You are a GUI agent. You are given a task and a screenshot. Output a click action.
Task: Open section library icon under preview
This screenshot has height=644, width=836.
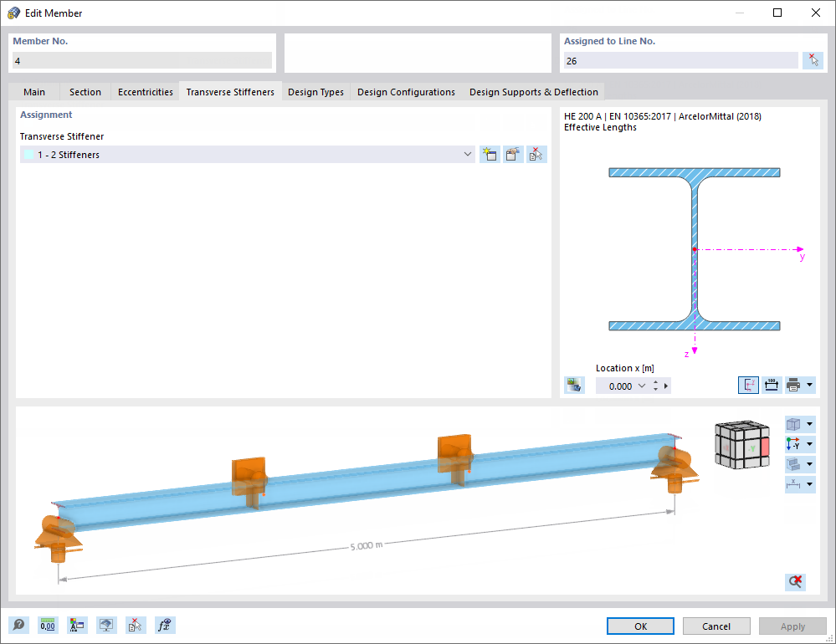click(574, 385)
